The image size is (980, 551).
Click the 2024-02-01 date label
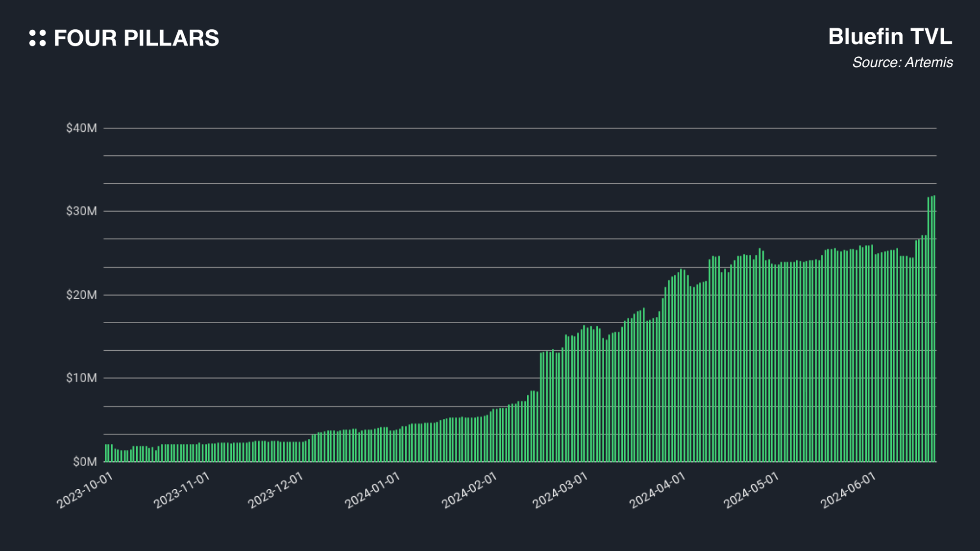point(469,491)
